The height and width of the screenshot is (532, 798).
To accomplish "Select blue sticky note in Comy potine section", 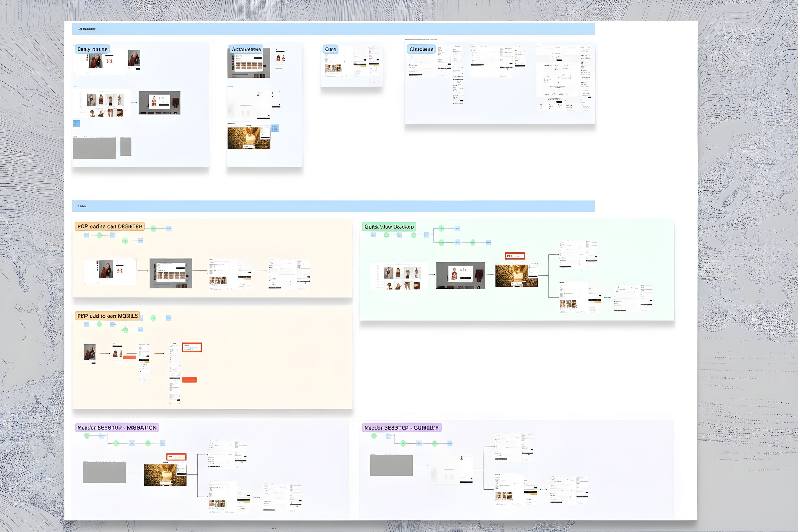I will [x=77, y=123].
